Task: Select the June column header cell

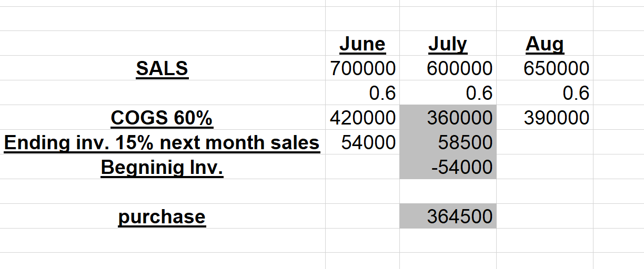Action: [363, 44]
